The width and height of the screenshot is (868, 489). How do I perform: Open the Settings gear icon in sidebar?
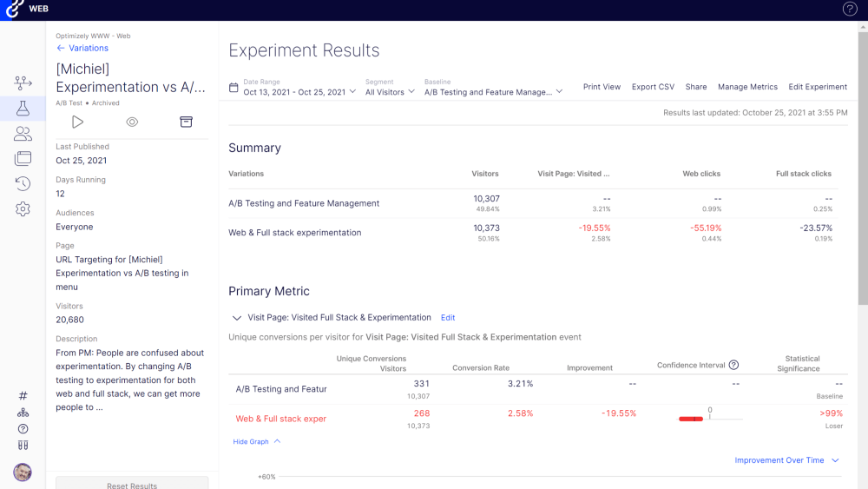point(23,208)
